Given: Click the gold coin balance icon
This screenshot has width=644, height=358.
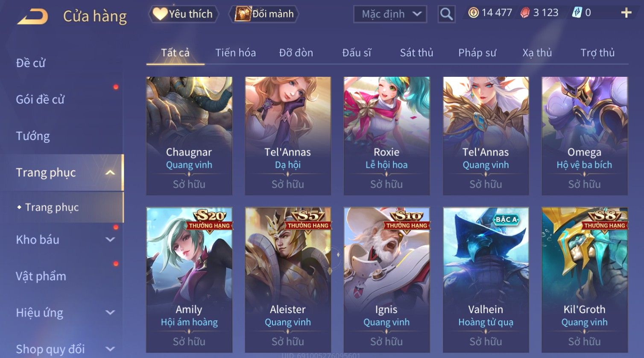Looking at the screenshot, I should 474,13.
